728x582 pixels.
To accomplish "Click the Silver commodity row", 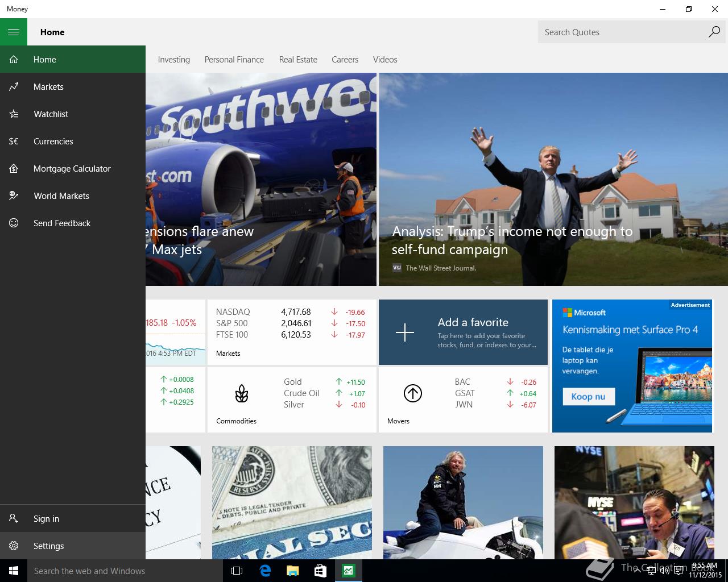I will tap(324, 404).
